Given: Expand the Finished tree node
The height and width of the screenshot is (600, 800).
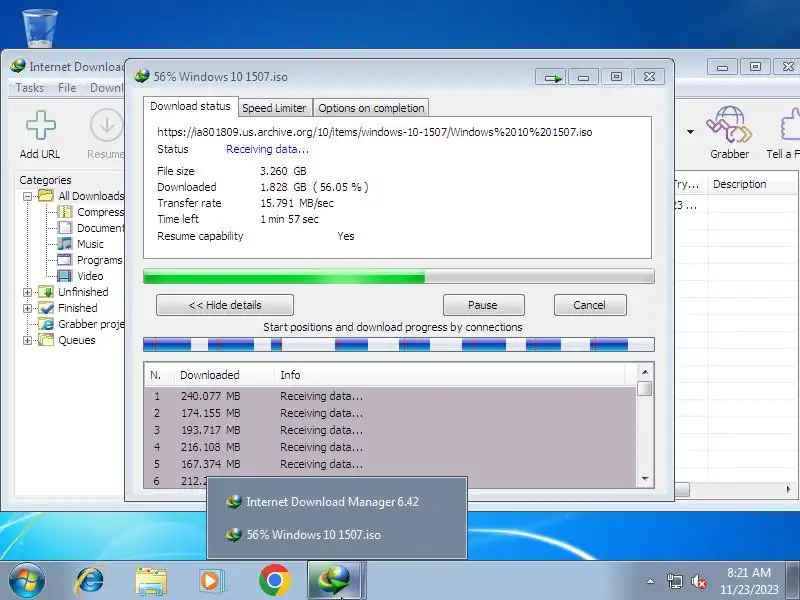Looking at the screenshot, I should pos(28,308).
